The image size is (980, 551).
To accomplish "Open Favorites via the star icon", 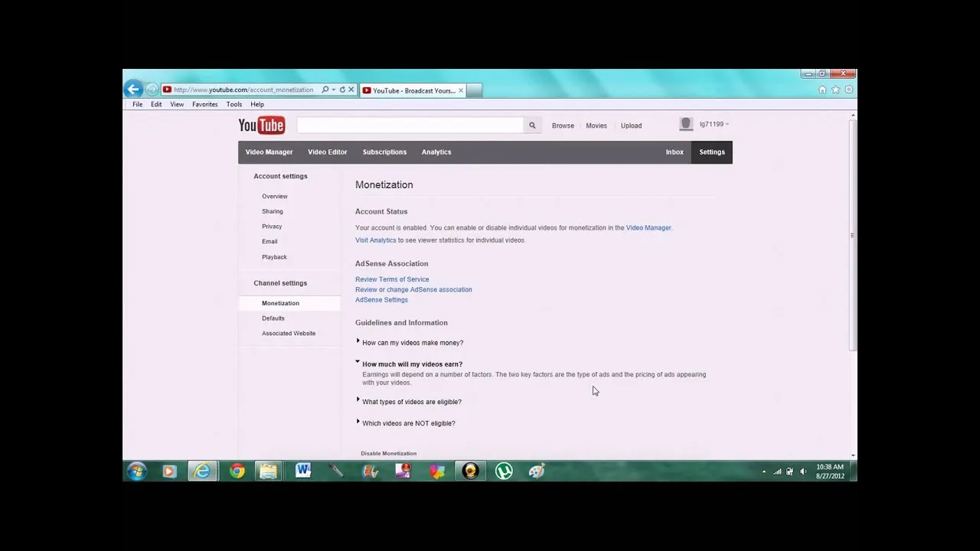I will pyautogui.click(x=835, y=90).
